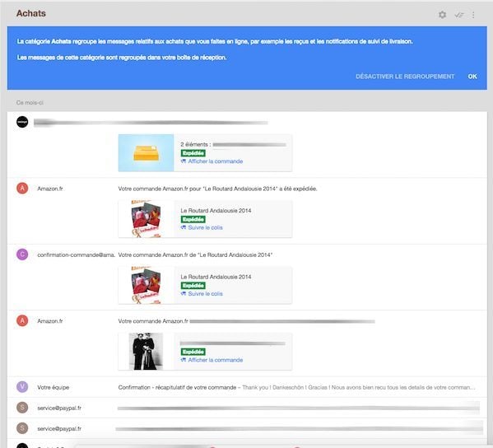
Task: Click the 'Ce mois-ci' section label
Action: 30,103
